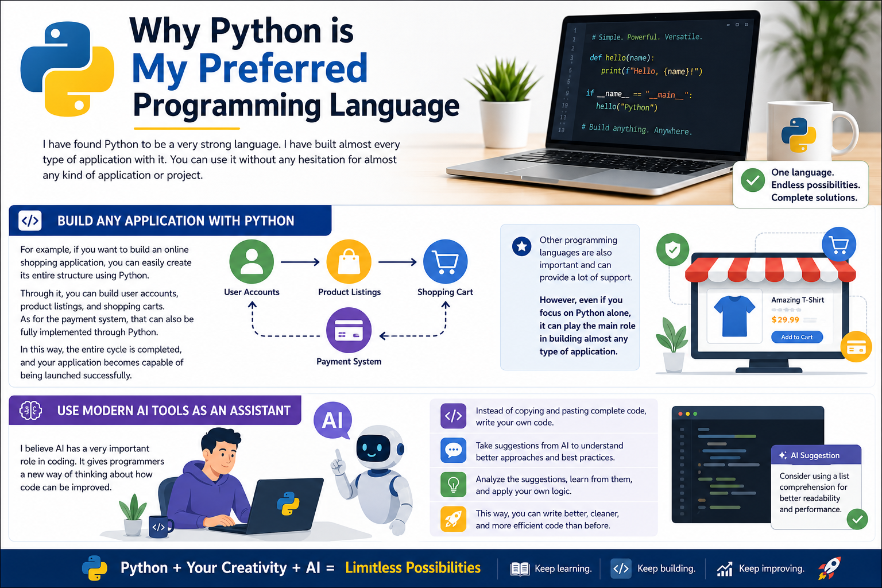
Task: Click the blue cart badge above the store awning
Action: pyautogui.click(x=839, y=245)
